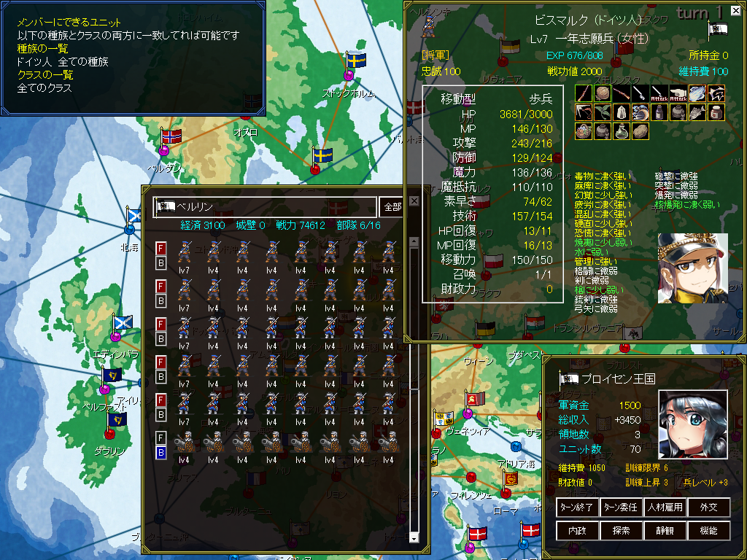747x560 pixels.
Task: Toggle F (front) for the first troop row
Action: [161, 249]
